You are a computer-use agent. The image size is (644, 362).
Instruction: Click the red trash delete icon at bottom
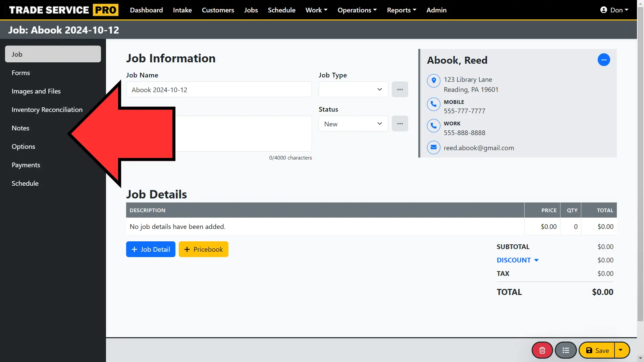pyautogui.click(x=542, y=350)
